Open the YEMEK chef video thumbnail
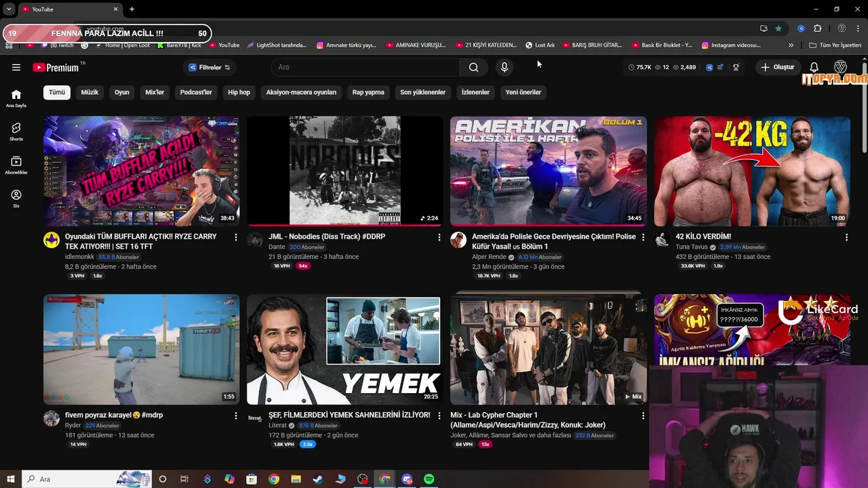Screen dimensions: 868x488 pyautogui.click(x=344, y=349)
